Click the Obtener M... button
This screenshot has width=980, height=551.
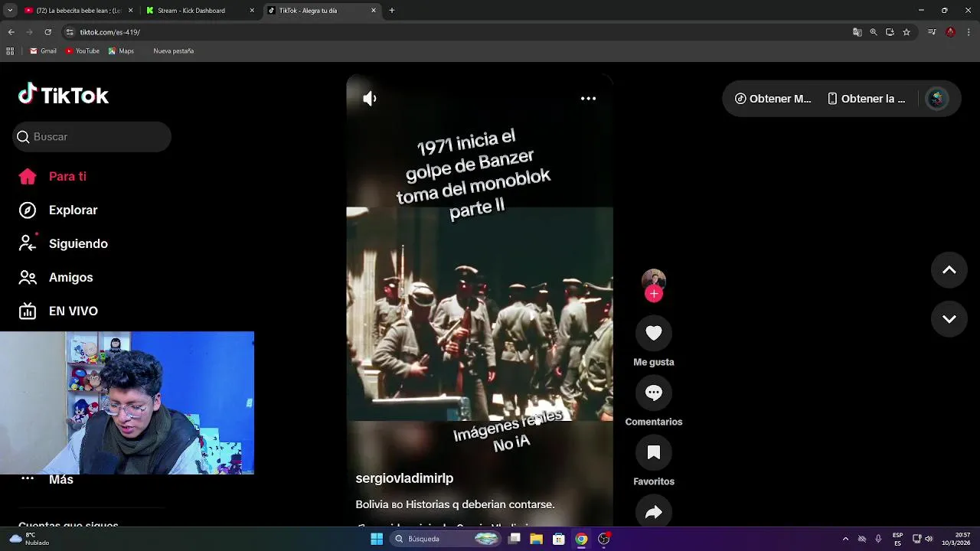[x=773, y=99]
